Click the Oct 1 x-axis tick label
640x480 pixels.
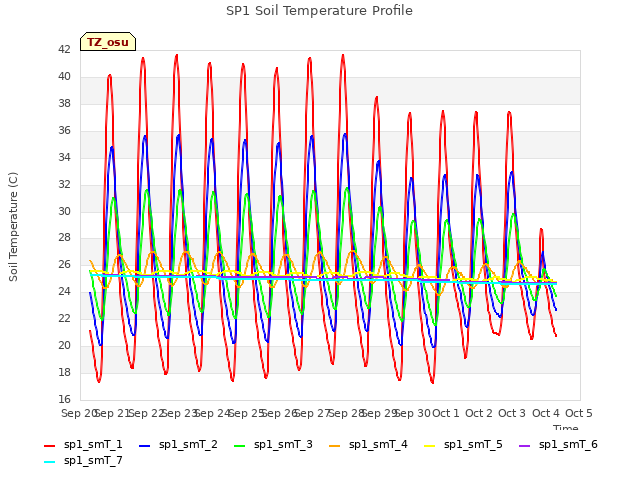[446, 413]
